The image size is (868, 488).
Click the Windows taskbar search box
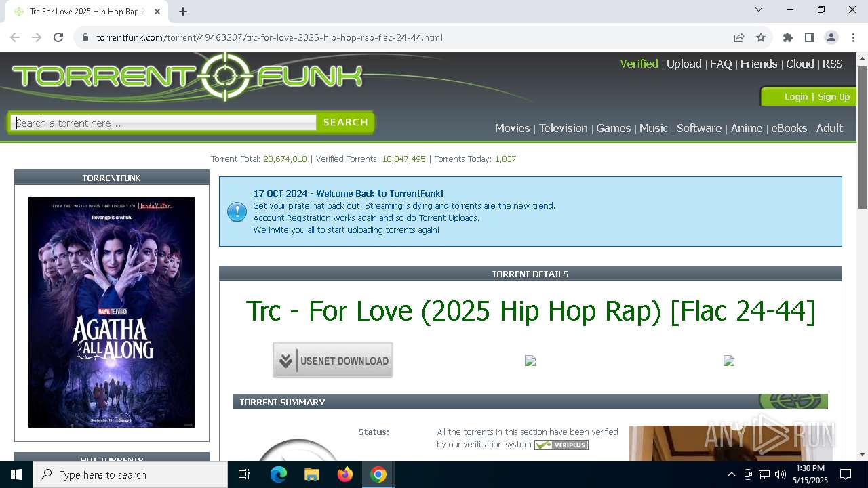(130, 474)
